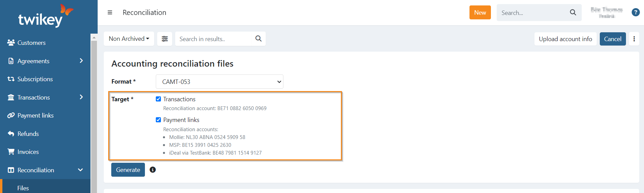
Task: Uncheck the Payment links target checkbox
Action: [158, 120]
